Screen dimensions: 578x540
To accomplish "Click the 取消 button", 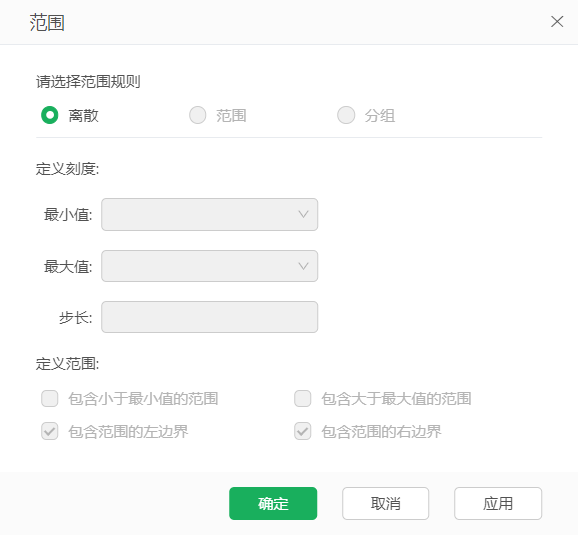I will [x=386, y=504].
